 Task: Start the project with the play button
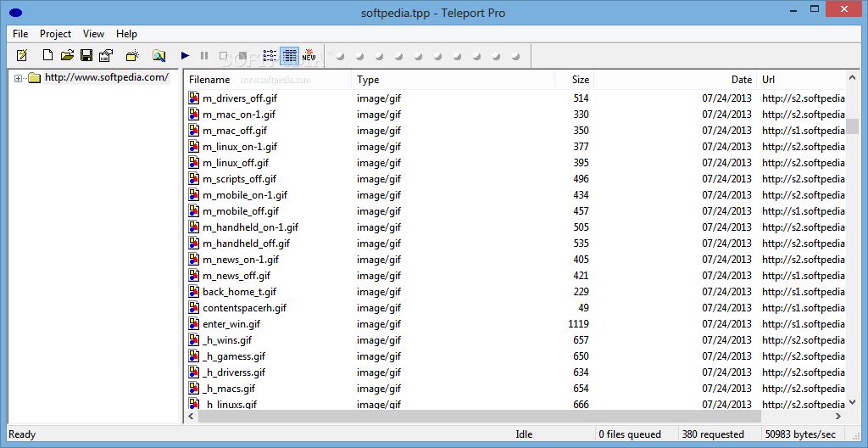186,55
